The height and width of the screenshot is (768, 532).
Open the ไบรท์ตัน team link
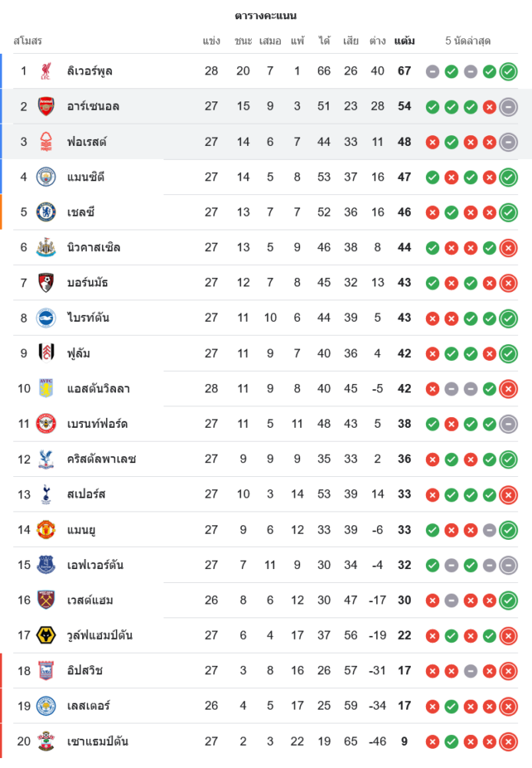[88, 318]
